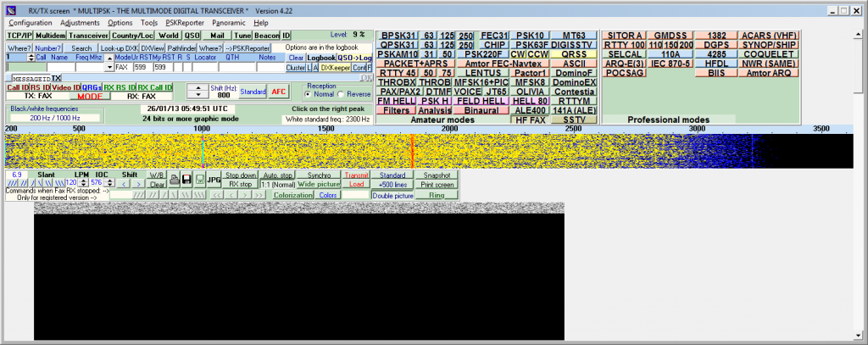
Task: Toggle the Double picture button
Action: [x=392, y=196]
